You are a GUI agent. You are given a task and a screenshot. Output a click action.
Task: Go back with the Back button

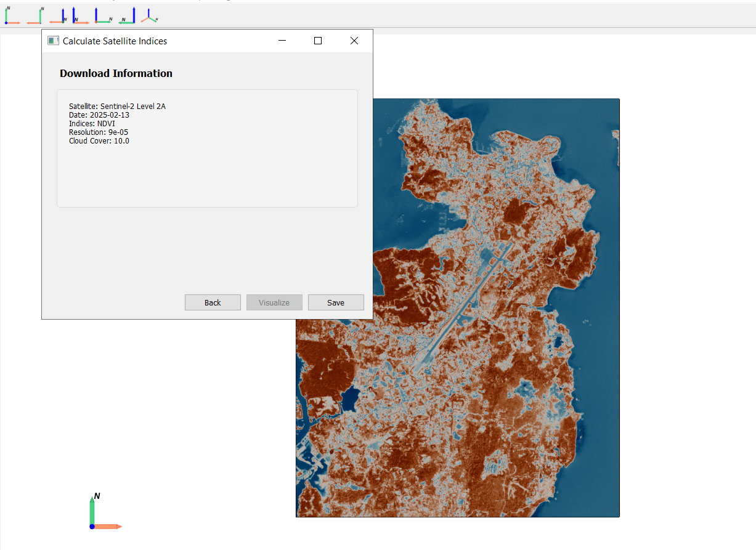pos(213,302)
